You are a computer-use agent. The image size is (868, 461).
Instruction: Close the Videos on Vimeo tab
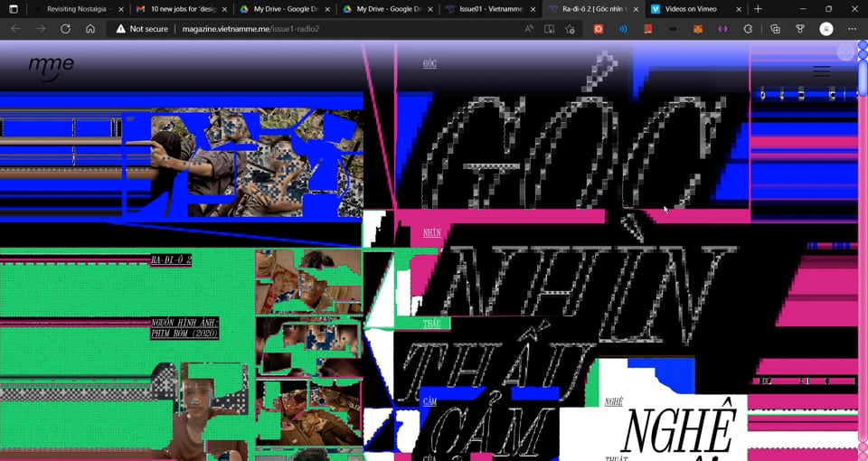[x=739, y=9]
